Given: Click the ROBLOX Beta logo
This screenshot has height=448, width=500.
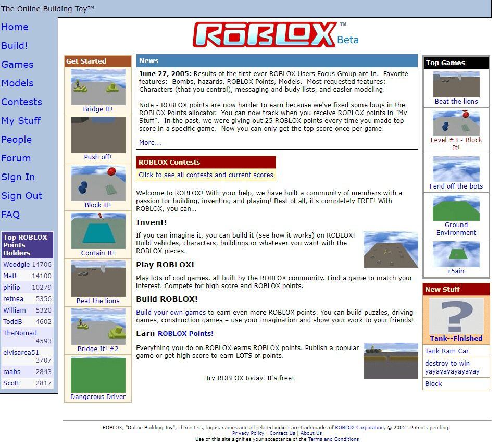Looking at the screenshot, I should click(274, 35).
